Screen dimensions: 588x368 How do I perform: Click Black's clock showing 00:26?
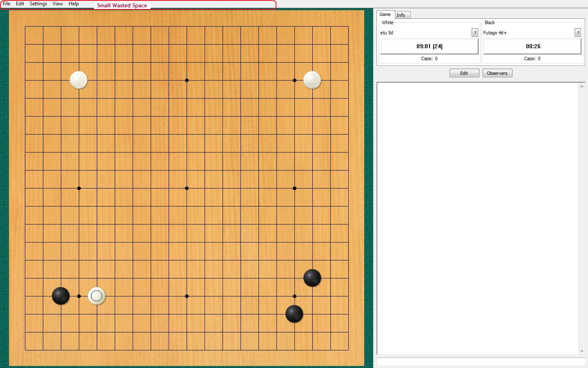click(532, 46)
